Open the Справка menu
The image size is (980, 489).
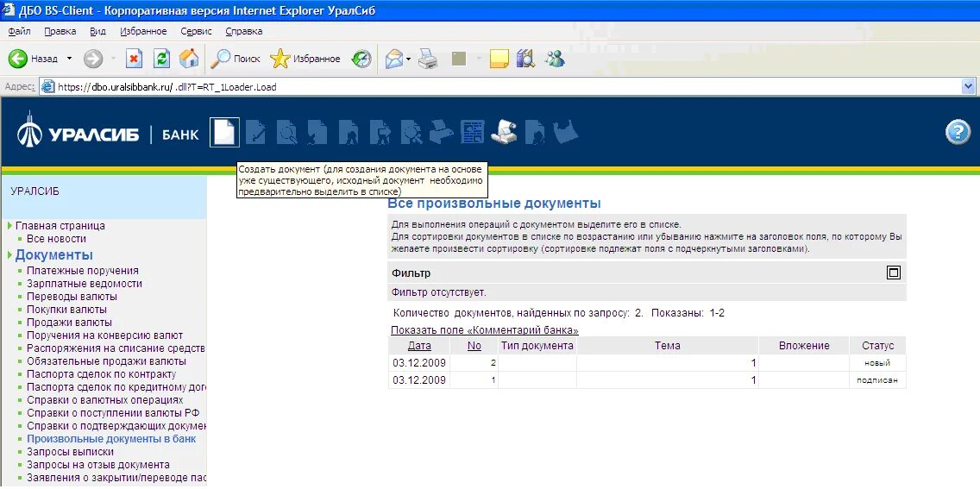tap(244, 31)
